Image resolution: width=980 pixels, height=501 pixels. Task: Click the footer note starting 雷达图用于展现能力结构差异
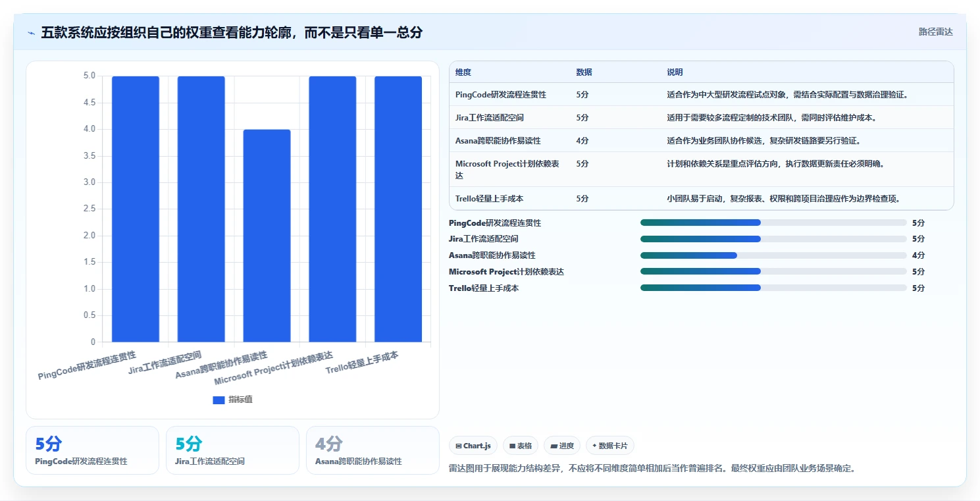pos(652,469)
